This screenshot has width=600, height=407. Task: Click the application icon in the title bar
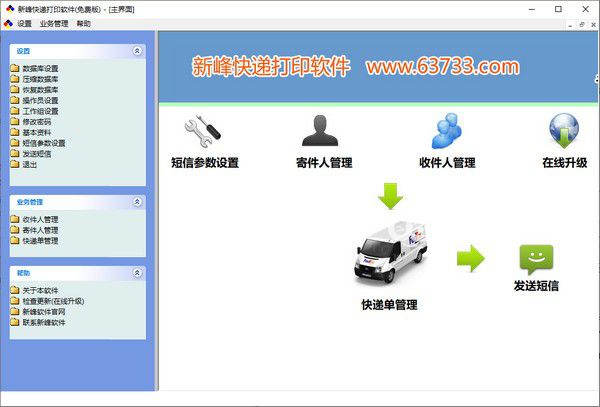click(x=10, y=9)
